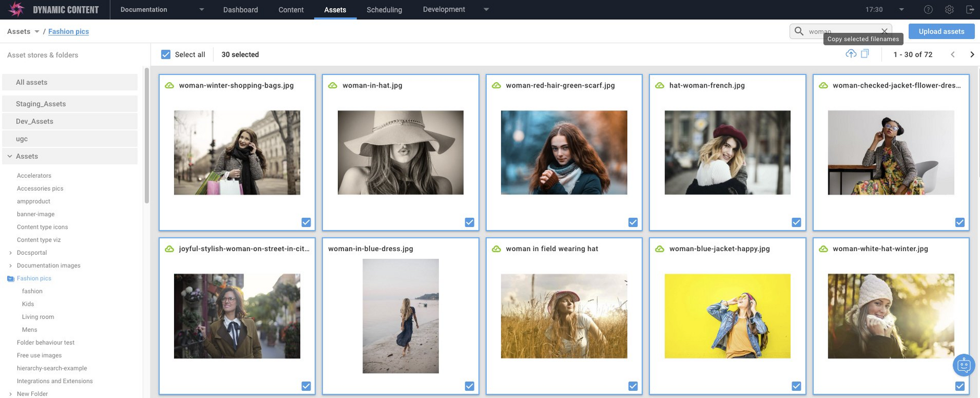Switch to the Dashboard tab
This screenshot has width=980, height=398.
click(240, 10)
